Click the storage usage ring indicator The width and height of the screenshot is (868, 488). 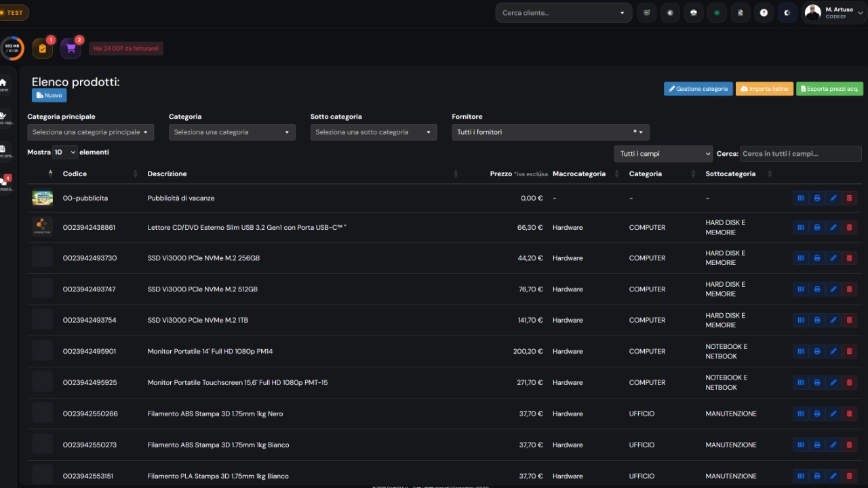[x=12, y=48]
